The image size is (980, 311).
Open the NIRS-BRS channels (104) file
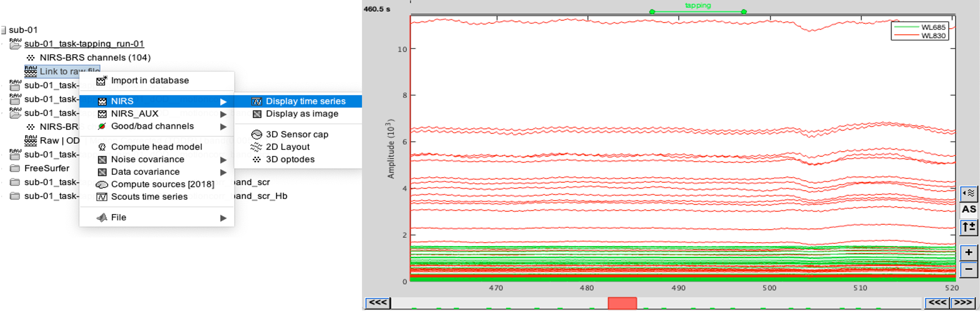click(95, 57)
